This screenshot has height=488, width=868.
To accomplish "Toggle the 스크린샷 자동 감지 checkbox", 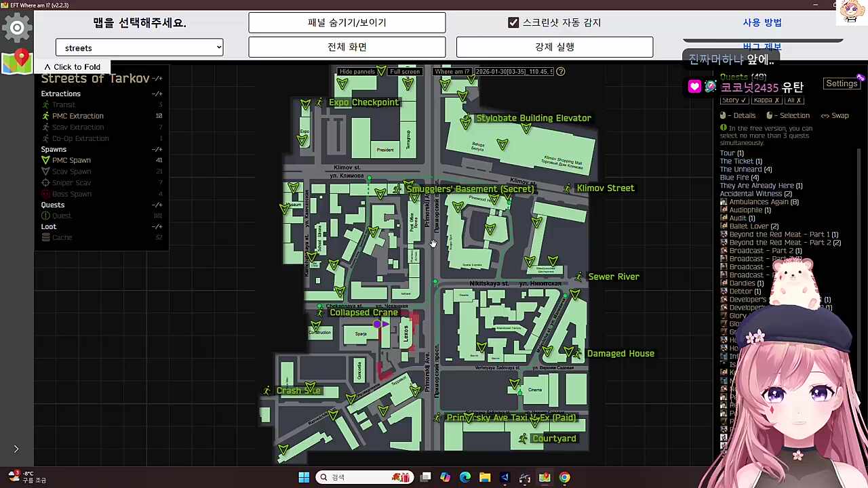I will (x=513, y=22).
